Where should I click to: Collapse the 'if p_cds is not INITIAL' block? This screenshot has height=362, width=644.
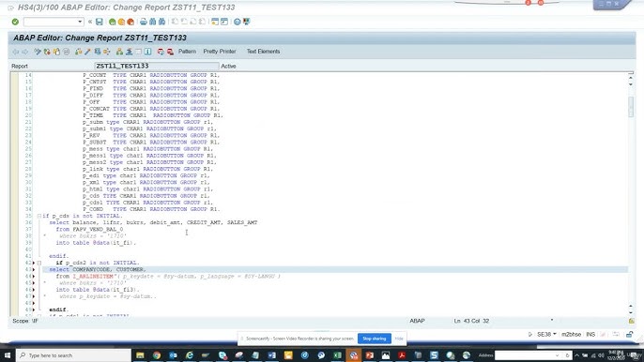tap(39, 216)
